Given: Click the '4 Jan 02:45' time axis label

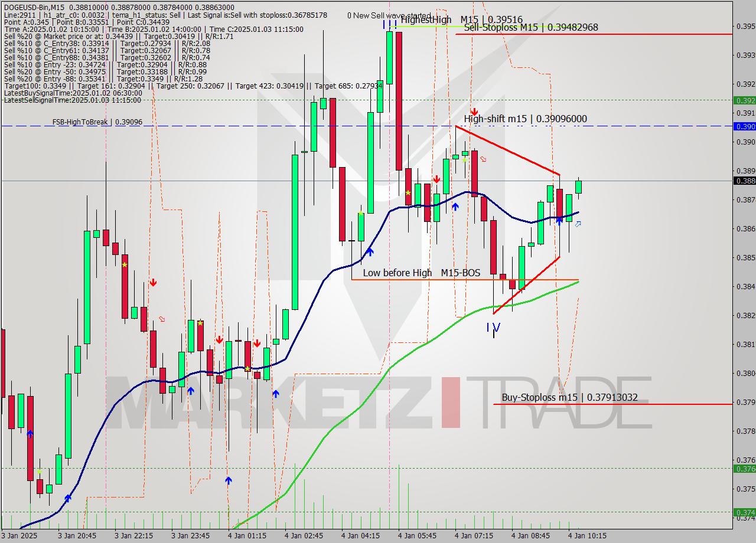Looking at the screenshot, I should [x=304, y=536].
